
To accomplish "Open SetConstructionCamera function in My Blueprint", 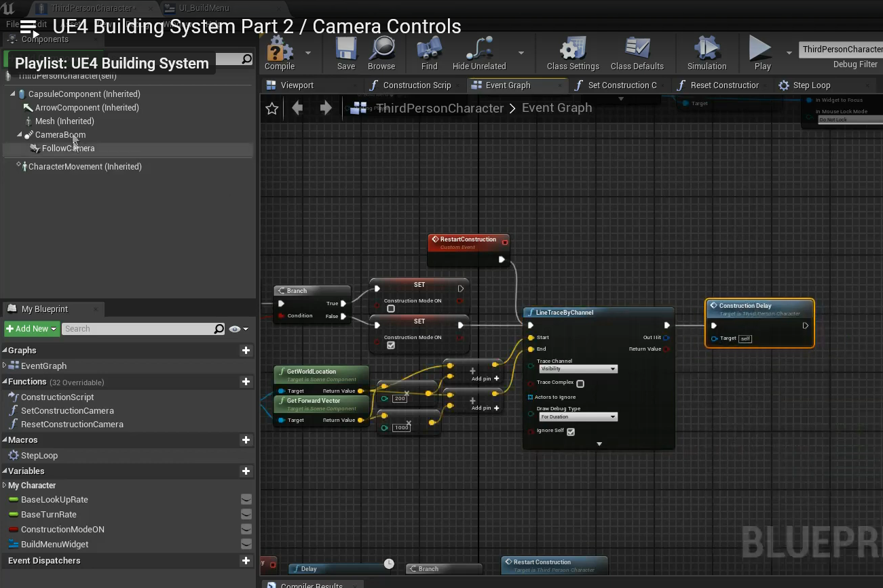I will [67, 411].
